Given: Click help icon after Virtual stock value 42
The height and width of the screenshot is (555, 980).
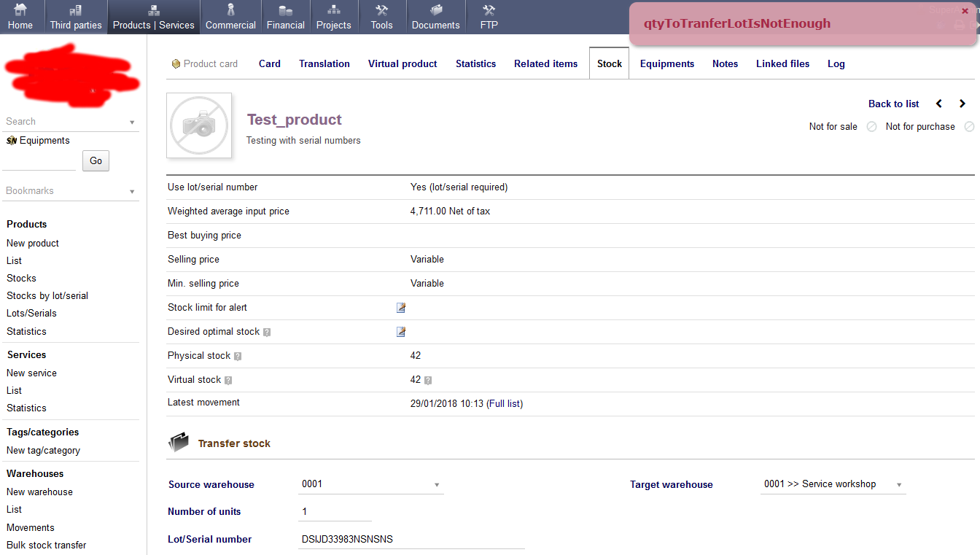Looking at the screenshot, I should 428,381.
